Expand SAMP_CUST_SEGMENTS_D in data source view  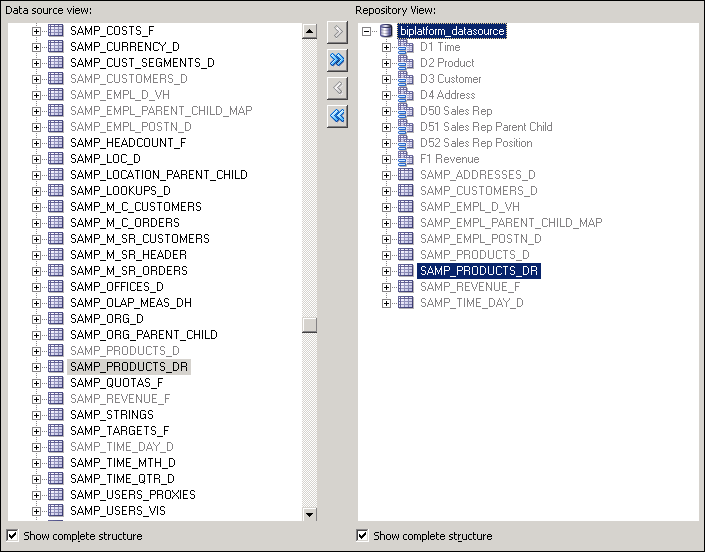point(36,63)
